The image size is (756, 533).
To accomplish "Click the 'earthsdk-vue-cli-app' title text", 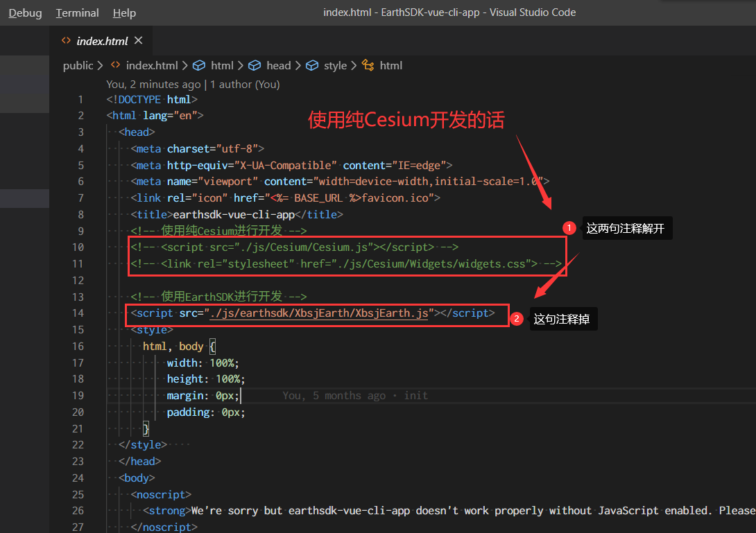I will click(x=234, y=214).
